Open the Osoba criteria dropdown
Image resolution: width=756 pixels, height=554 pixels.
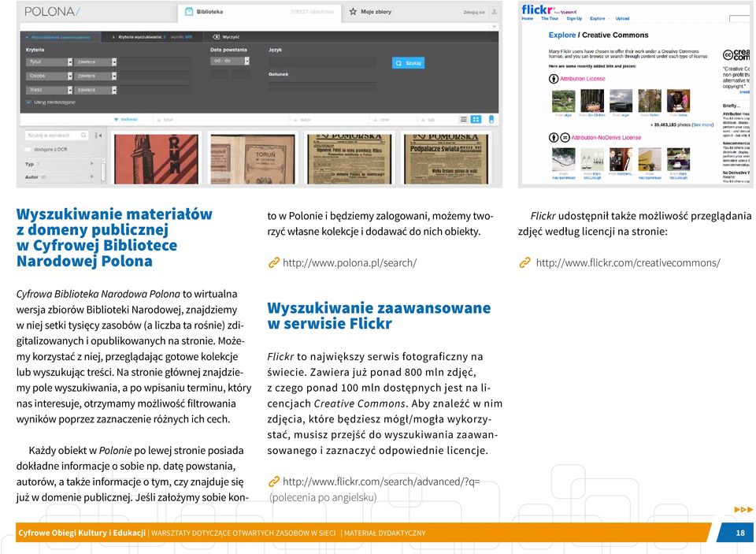[x=49, y=76]
